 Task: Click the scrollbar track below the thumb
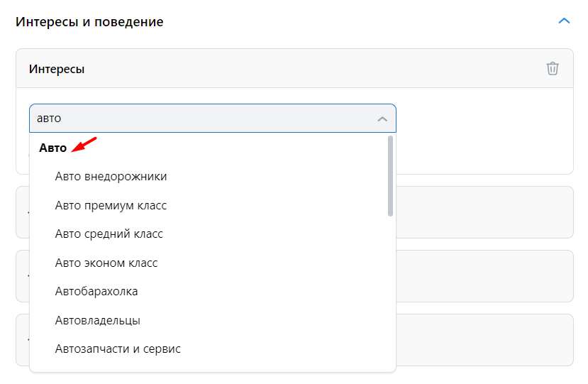point(390,292)
